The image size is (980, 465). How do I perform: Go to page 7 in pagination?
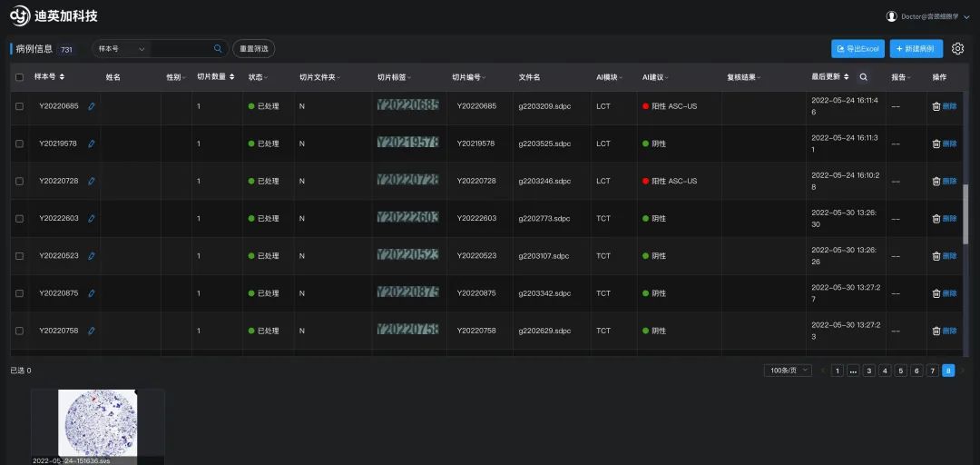click(x=932, y=371)
